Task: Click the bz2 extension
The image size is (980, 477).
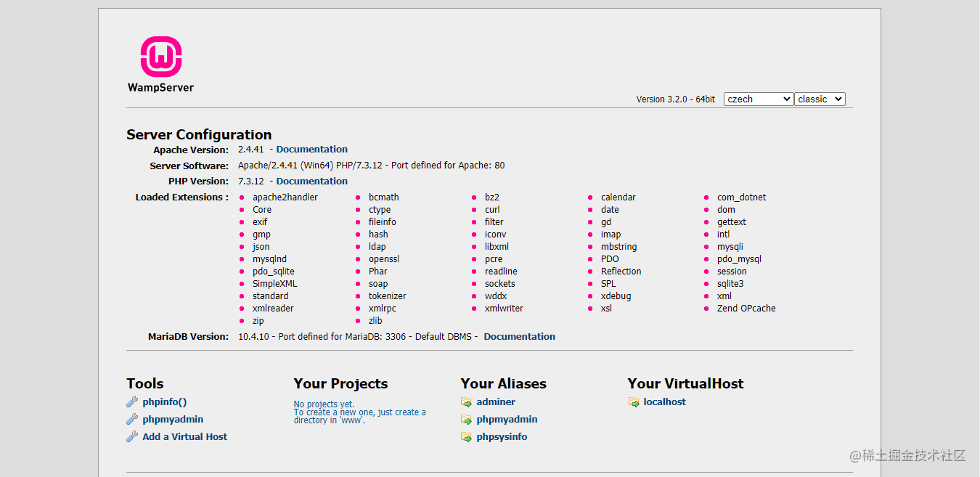Action: pyautogui.click(x=492, y=197)
